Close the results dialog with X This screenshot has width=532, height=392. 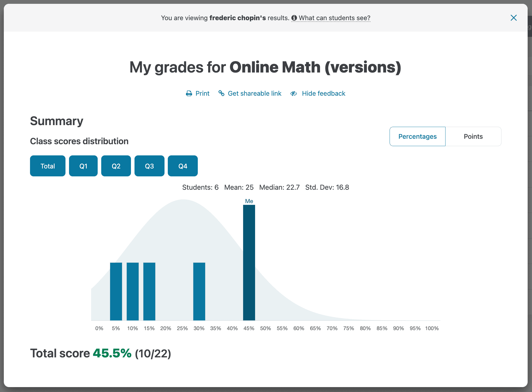pos(513,18)
